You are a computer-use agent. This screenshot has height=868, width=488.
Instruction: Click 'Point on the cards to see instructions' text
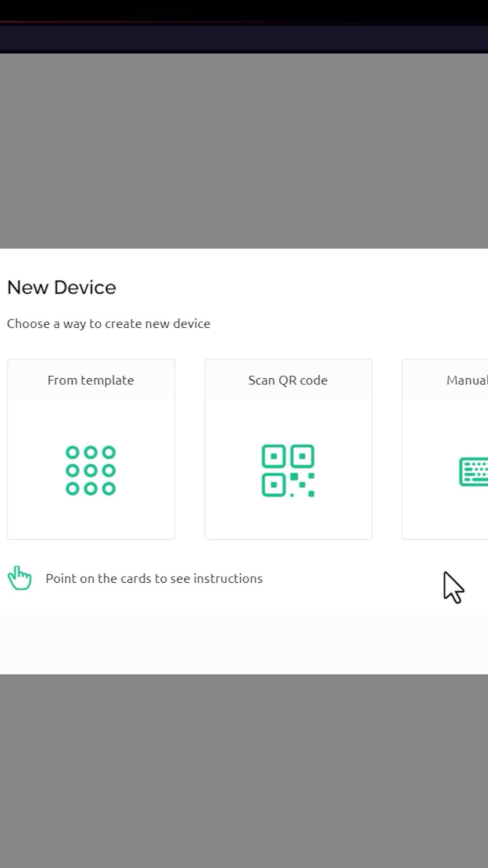point(154,579)
